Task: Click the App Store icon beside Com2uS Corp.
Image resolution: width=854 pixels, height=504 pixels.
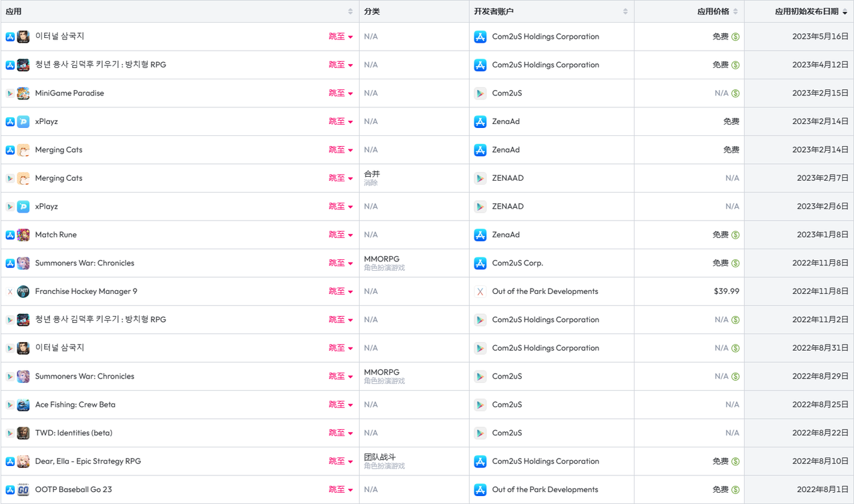Action: click(x=480, y=263)
